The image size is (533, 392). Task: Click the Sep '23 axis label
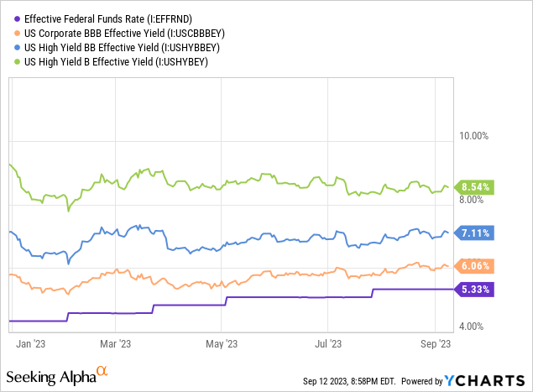(x=435, y=342)
